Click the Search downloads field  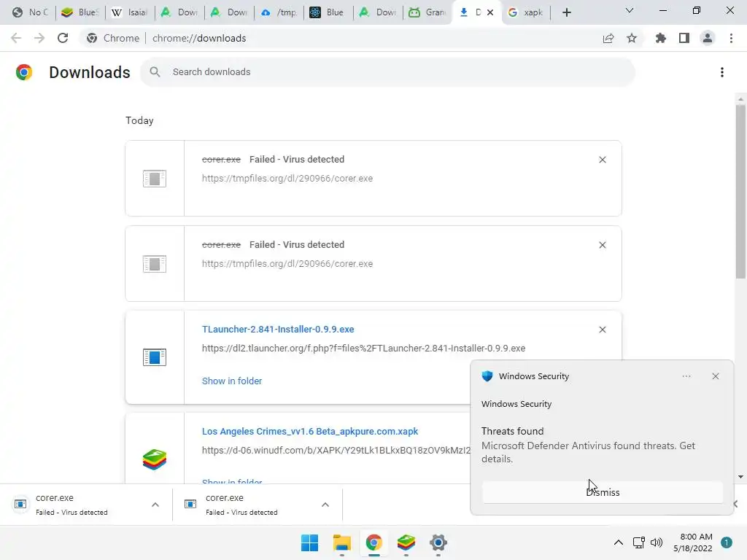(x=388, y=72)
